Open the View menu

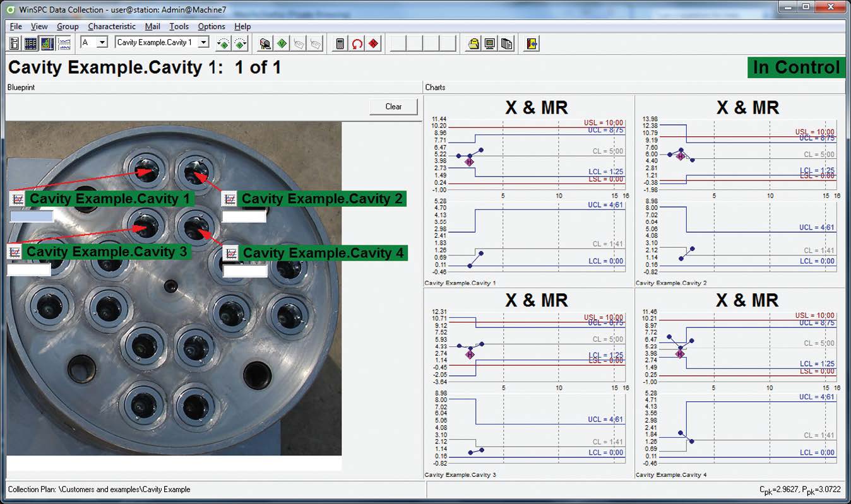[x=39, y=26]
